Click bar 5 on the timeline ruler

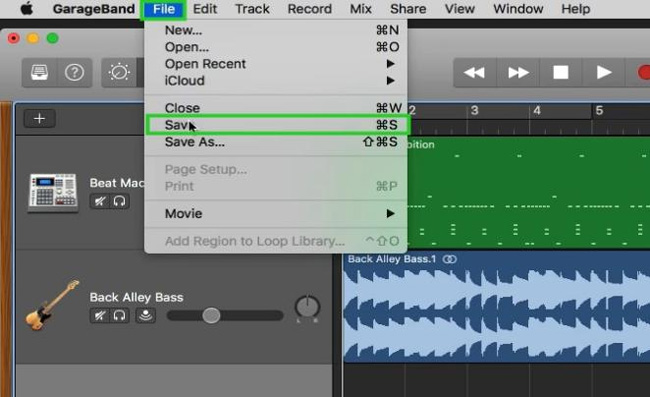(599, 111)
